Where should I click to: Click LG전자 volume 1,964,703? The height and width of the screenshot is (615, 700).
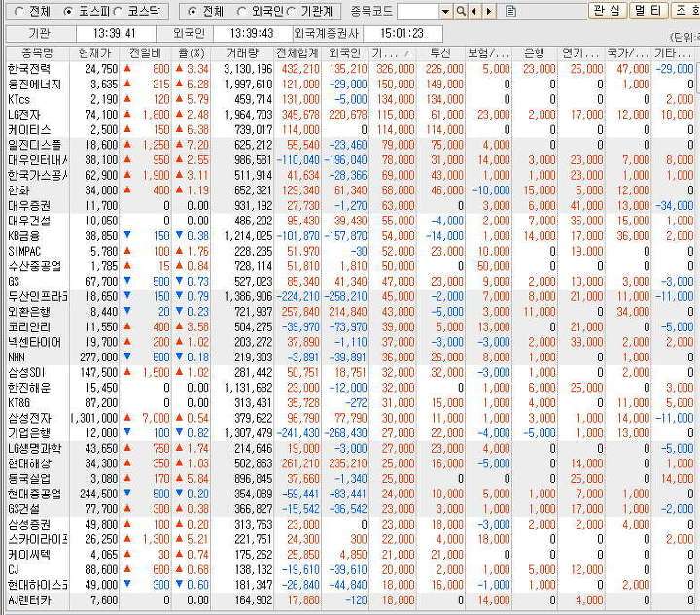249,115
